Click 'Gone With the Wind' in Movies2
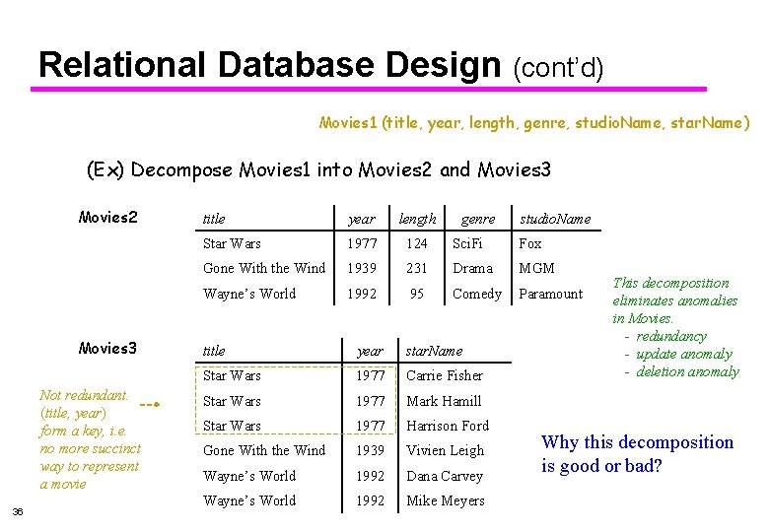The image size is (769, 532). point(264,268)
